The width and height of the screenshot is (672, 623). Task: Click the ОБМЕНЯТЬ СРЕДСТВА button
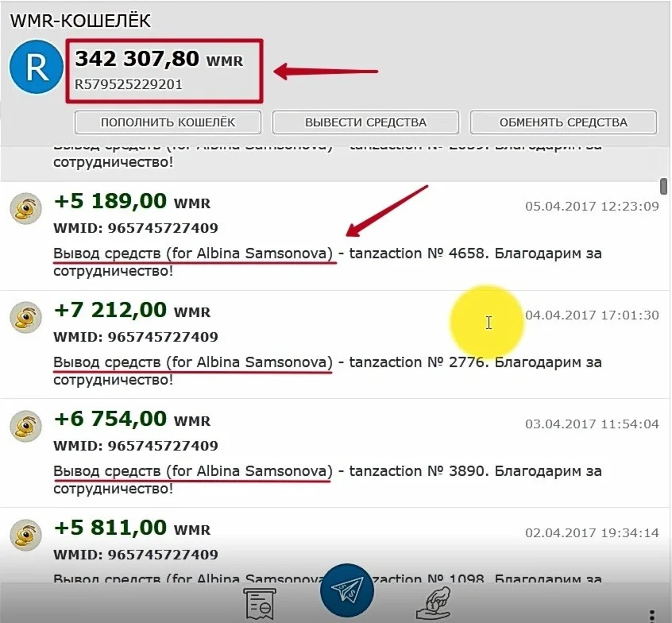pyautogui.click(x=563, y=122)
